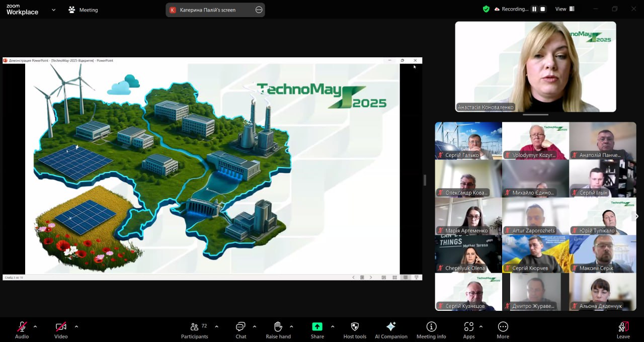Start PowerPoint Slide Show view
This screenshot has height=342, width=644.
click(417, 277)
